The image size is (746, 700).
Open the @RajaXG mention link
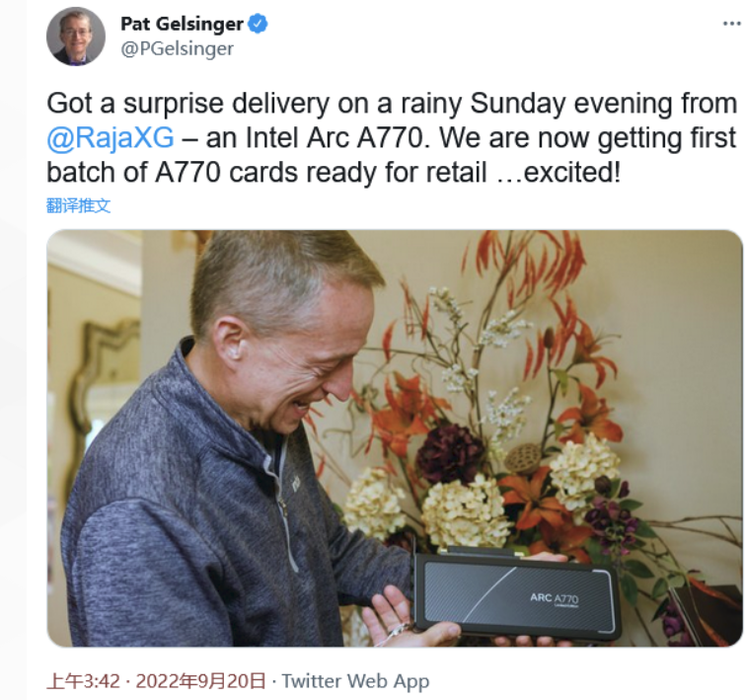111,138
